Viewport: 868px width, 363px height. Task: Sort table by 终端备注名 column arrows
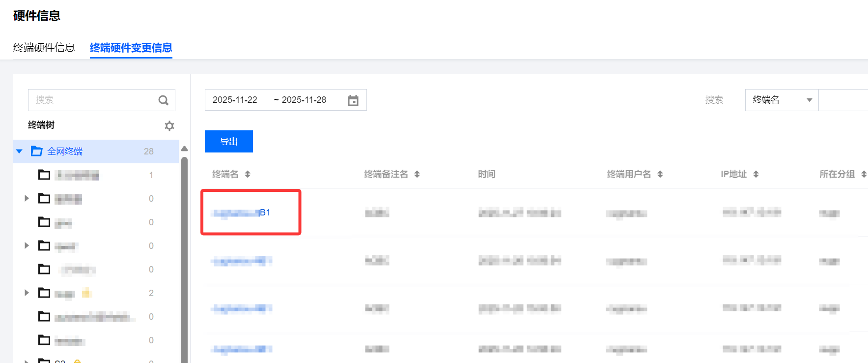click(x=417, y=174)
